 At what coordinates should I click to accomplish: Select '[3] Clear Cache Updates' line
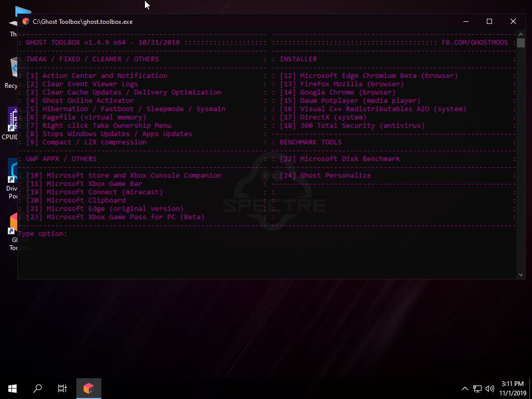pos(124,92)
